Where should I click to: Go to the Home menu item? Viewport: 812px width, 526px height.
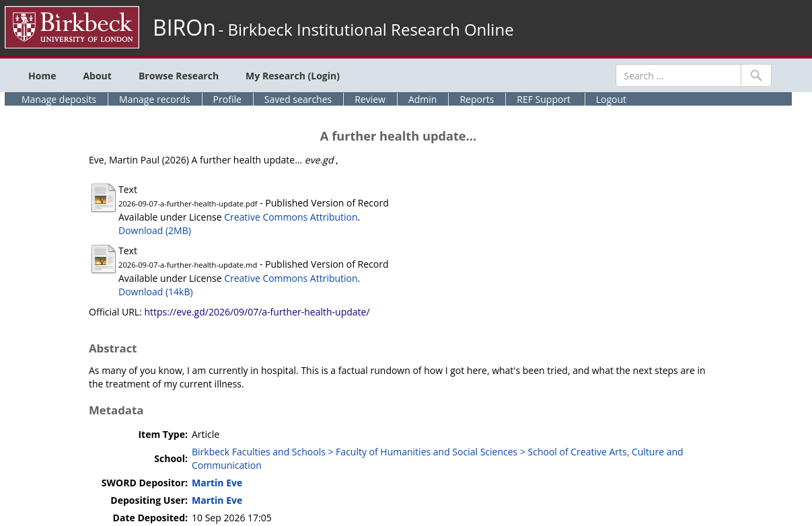coord(42,76)
